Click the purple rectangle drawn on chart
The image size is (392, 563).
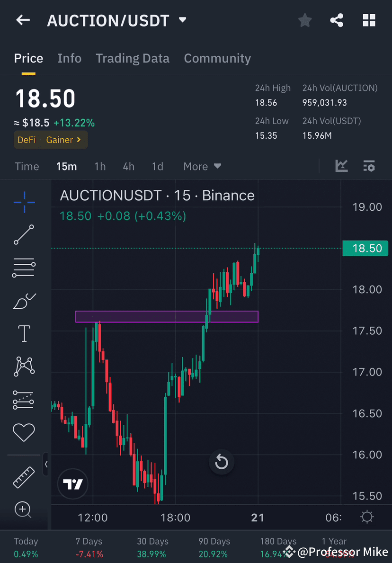167,316
